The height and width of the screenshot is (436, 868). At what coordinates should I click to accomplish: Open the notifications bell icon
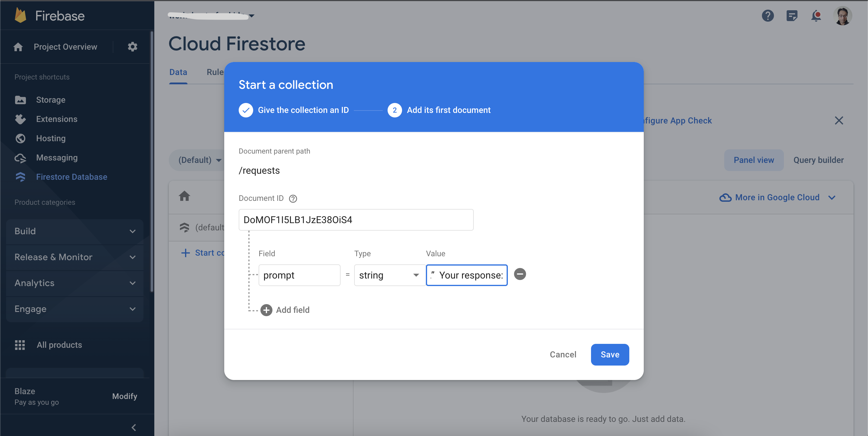click(816, 16)
